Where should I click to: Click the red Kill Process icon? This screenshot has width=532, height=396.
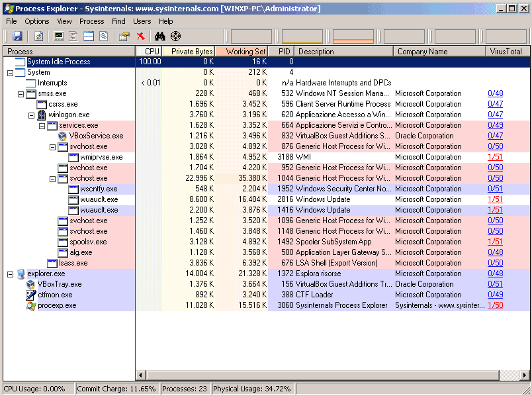[x=140, y=36]
